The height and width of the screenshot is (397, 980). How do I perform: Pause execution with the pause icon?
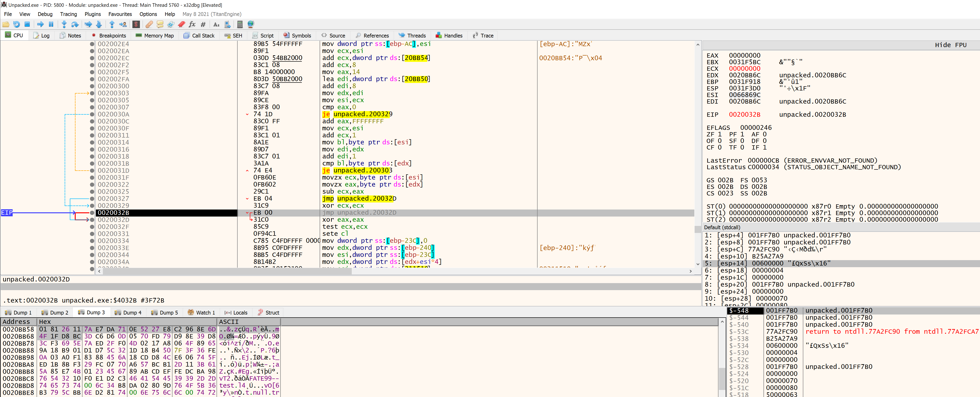pos(51,24)
